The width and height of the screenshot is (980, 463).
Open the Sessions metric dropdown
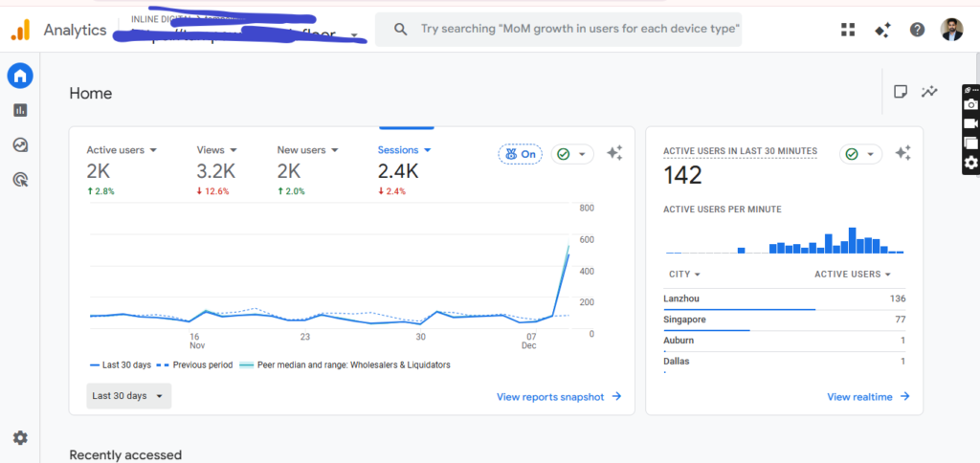coord(405,150)
